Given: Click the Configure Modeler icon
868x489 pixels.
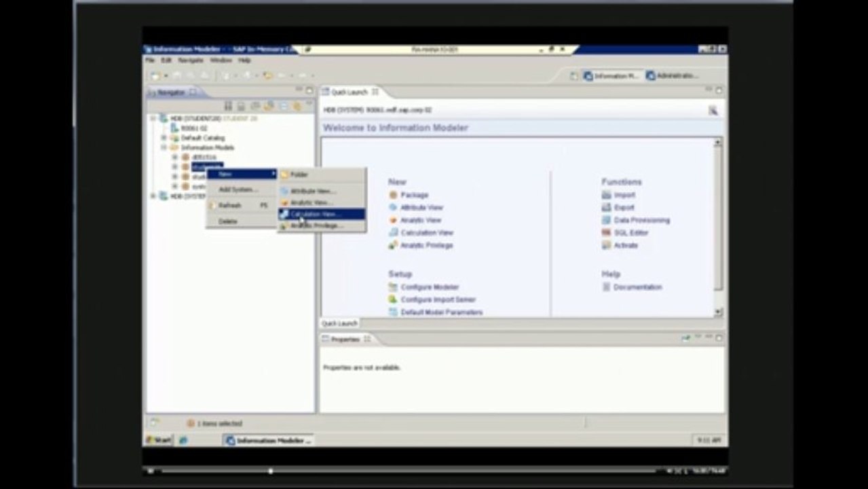Looking at the screenshot, I should click(x=393, y=287).
